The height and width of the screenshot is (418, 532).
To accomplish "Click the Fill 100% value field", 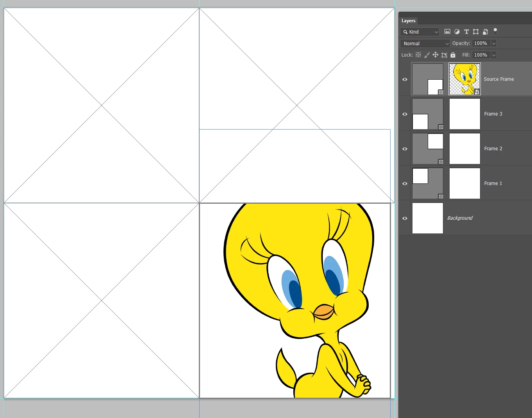I will (481, 55).
